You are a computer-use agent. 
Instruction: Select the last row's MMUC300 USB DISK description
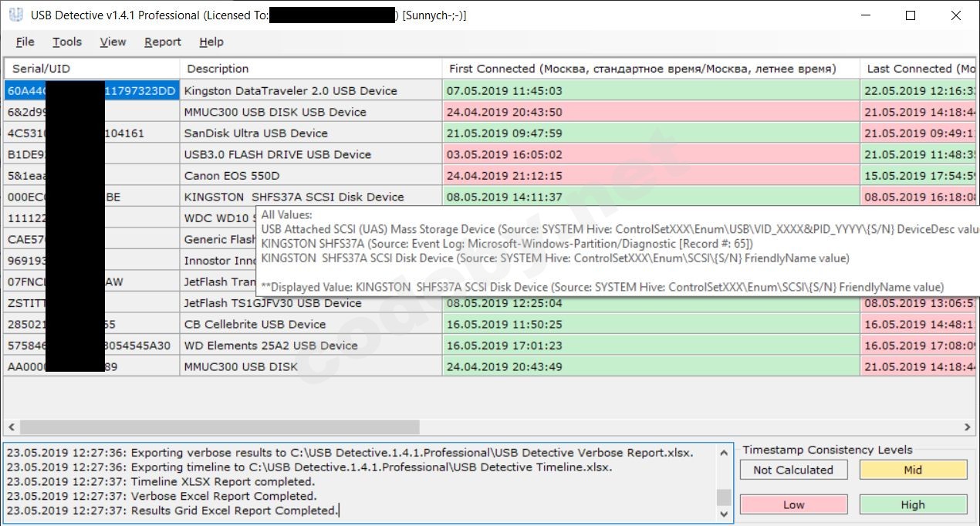click(x=311, y=366)
